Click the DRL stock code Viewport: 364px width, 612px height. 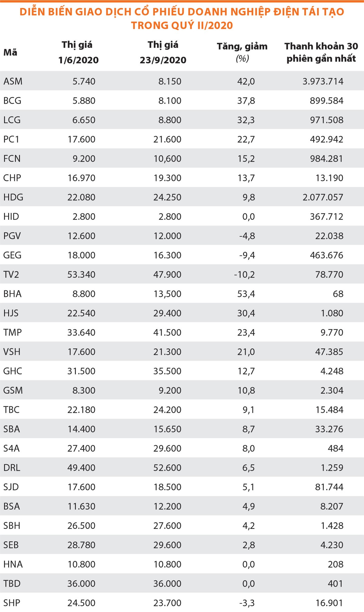point(12,468)
